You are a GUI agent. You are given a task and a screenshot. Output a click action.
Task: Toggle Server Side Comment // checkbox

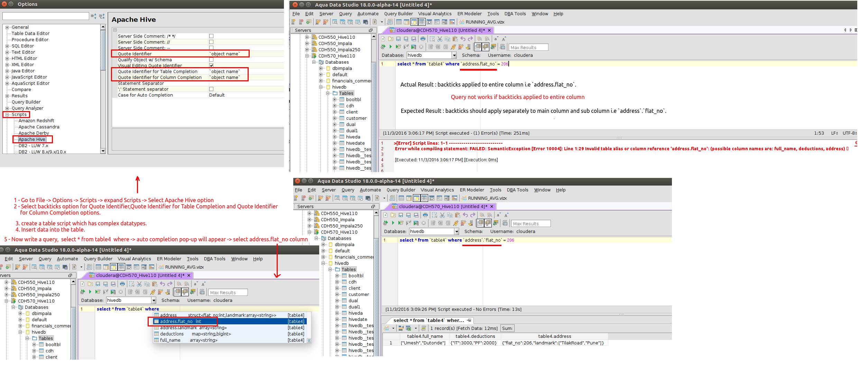[211, 42]
